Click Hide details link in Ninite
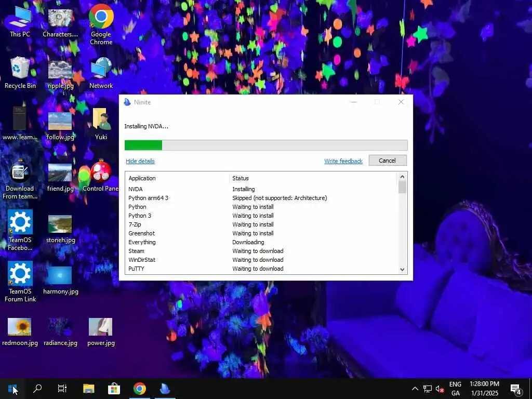Screen dimensions: 532x399 pyautogui.click(x=140, y=161)
